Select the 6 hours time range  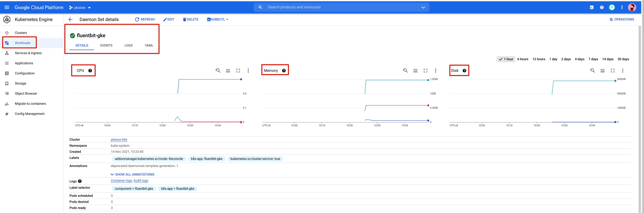click(x=523, y=59)
